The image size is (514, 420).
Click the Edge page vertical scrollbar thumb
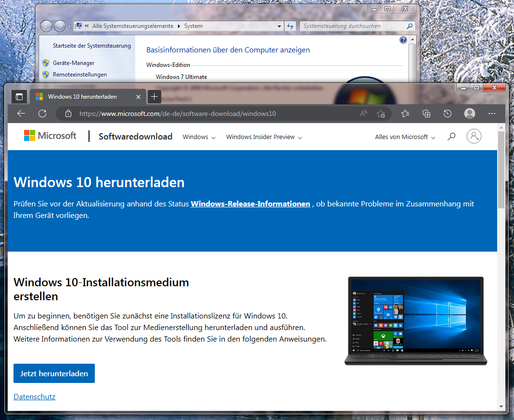pyautogui.click(x=501, y=170)
